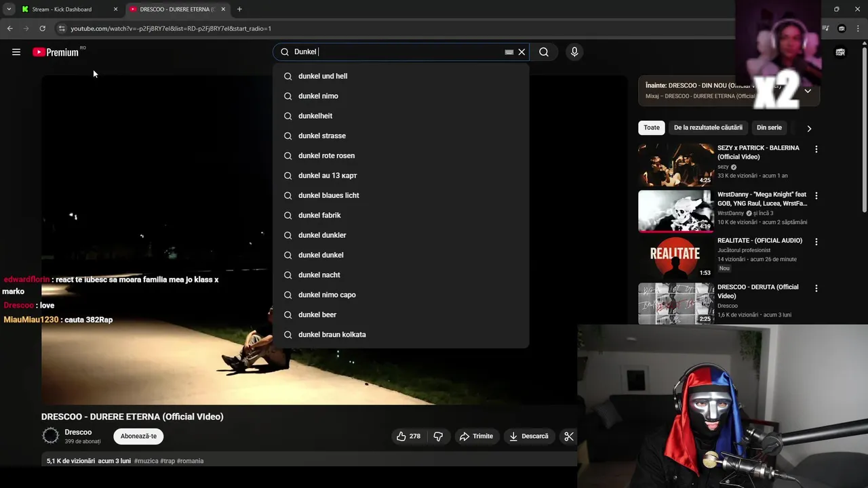Viewport: 868px width, 488px height.
Task: Select suggestion 'dunkel au 13 карт'
Action: point(401,176)
